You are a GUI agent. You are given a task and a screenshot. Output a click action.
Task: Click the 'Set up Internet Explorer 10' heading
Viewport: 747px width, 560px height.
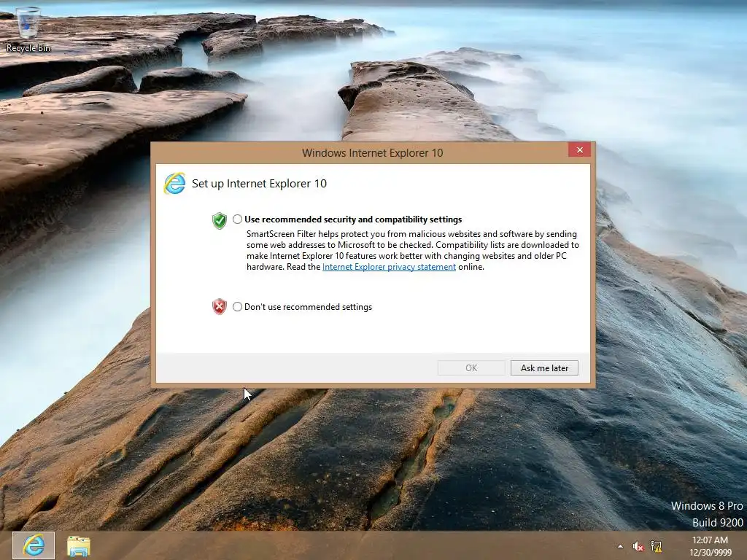(259, 184)
